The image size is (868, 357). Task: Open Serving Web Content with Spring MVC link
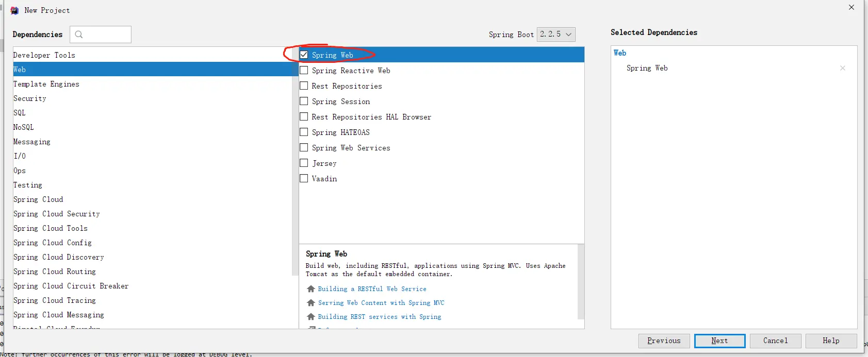pyautogui.click(x=381, y=303)
